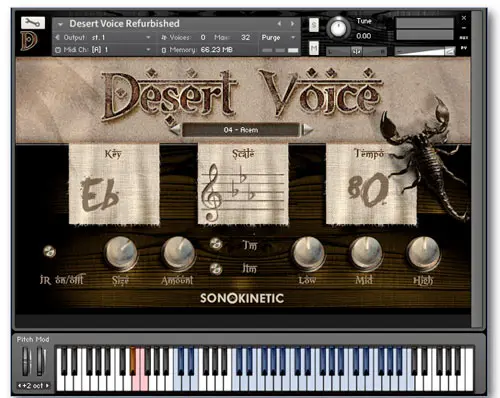Image resolution: width=500 pixels, height=398 pixels.
Task: Enable the Tm switch
Action: [216, 244]
